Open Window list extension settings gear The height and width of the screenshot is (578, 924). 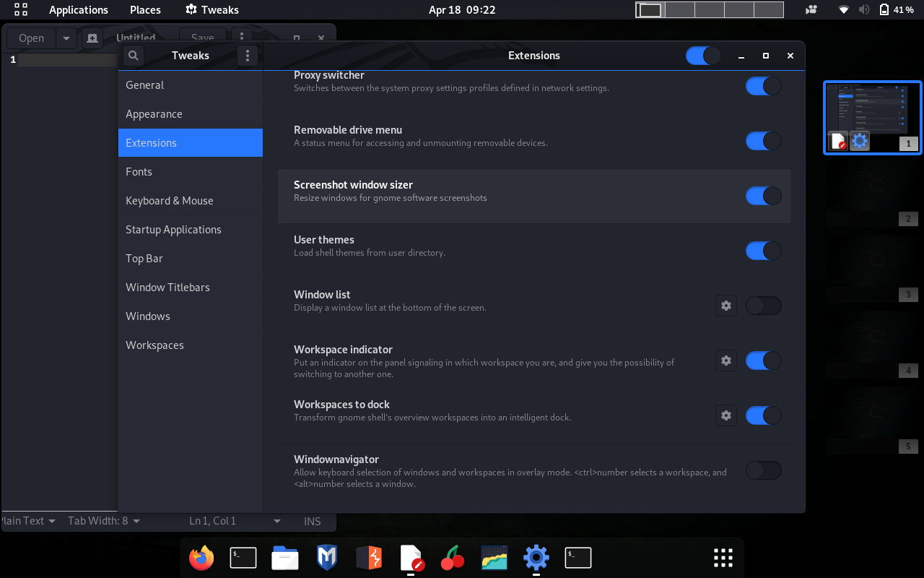point(726,306)
